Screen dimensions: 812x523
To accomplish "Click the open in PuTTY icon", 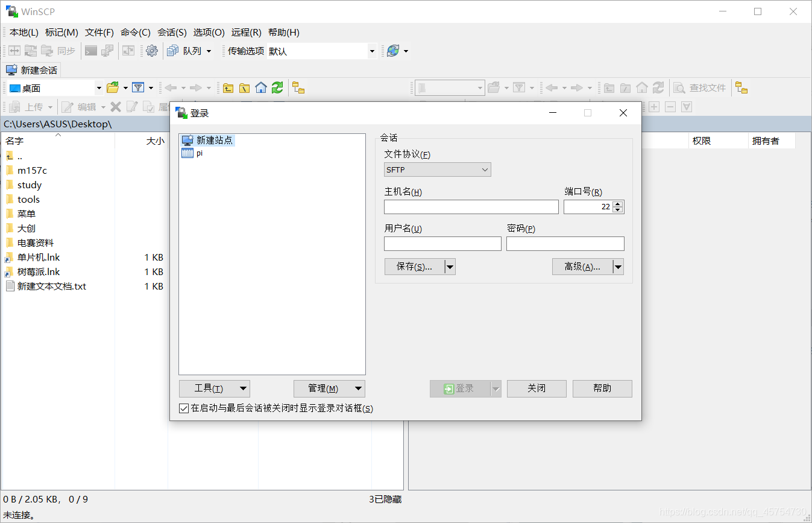I will pos(107,51).
